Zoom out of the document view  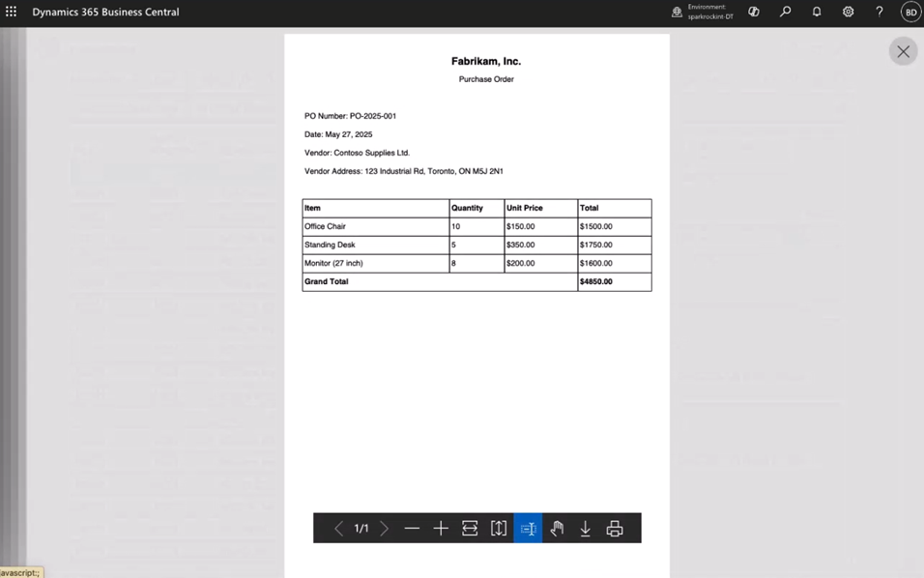(x=413, y=528)
